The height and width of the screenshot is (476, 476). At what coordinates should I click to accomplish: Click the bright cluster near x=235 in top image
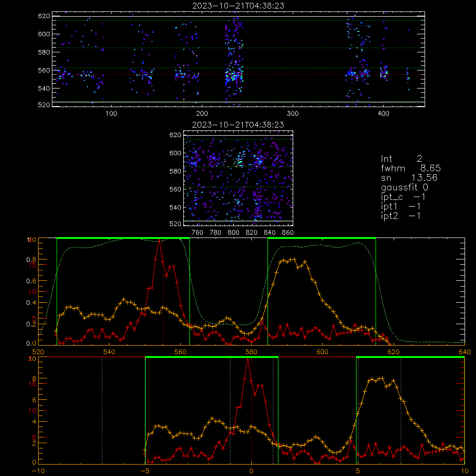pos(234,76)
